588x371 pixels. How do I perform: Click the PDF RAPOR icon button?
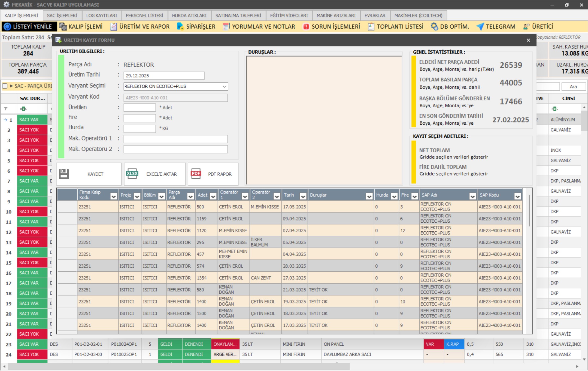(x=196, y=174)
